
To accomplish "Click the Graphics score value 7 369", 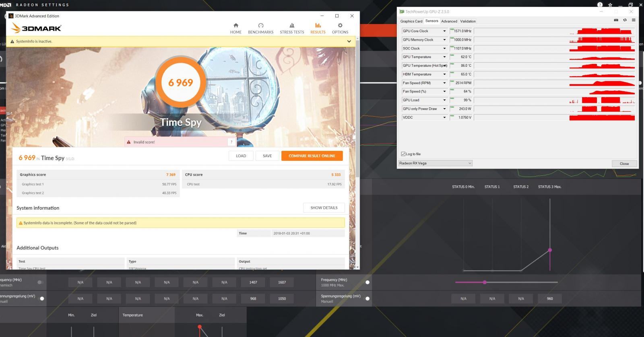I will point(171,175).
